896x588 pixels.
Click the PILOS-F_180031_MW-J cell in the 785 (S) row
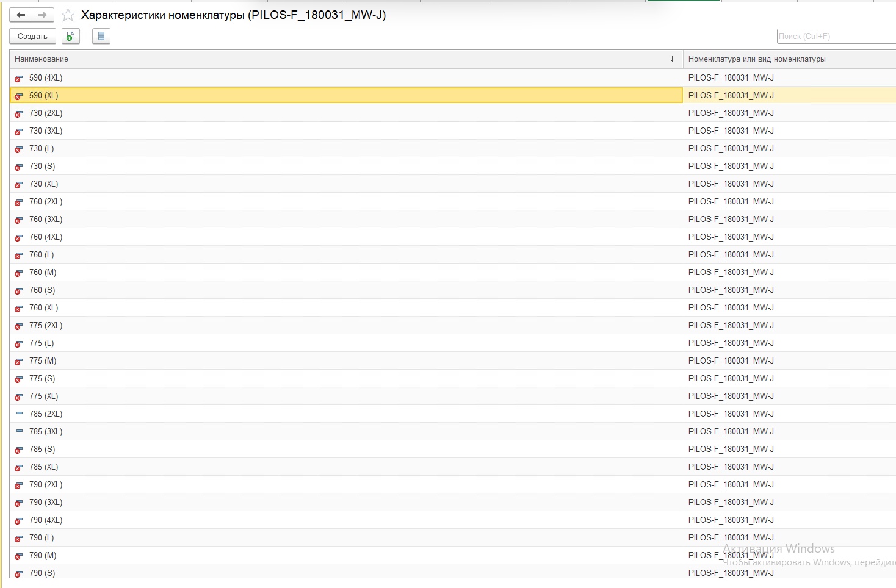click(x=731, y=450)
